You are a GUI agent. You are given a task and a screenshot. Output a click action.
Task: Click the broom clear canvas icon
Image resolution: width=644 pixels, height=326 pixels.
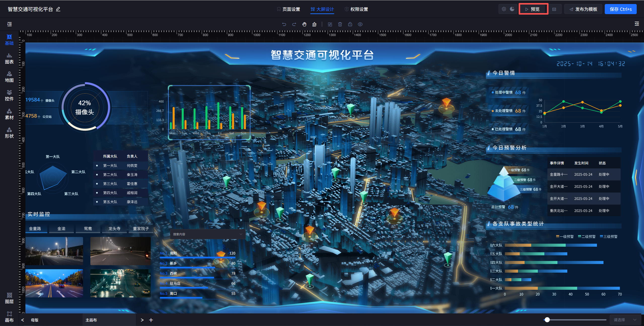click(314, 24)
